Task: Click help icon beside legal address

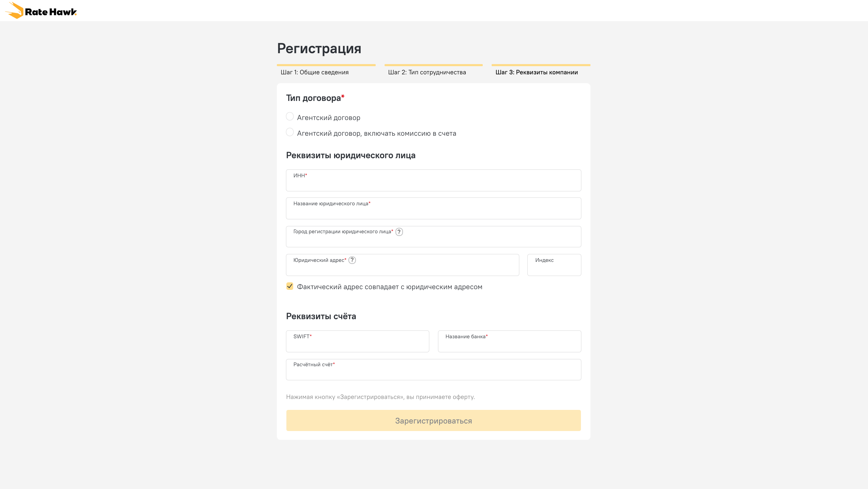Action: coord(352,260)
